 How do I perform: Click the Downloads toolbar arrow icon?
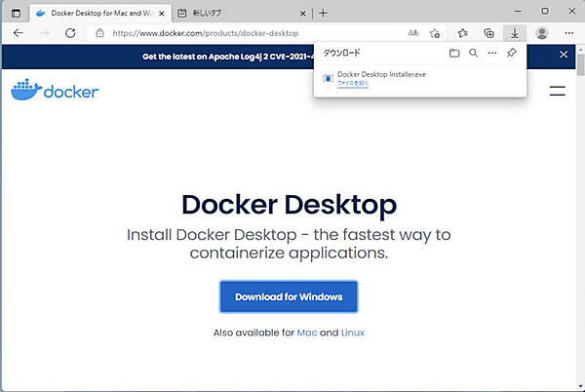pos(515,32)
